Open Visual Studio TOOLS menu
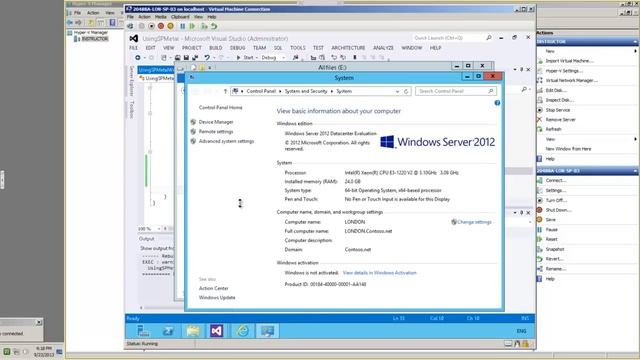This screenshot has height=360, width=640. [298, 48]
